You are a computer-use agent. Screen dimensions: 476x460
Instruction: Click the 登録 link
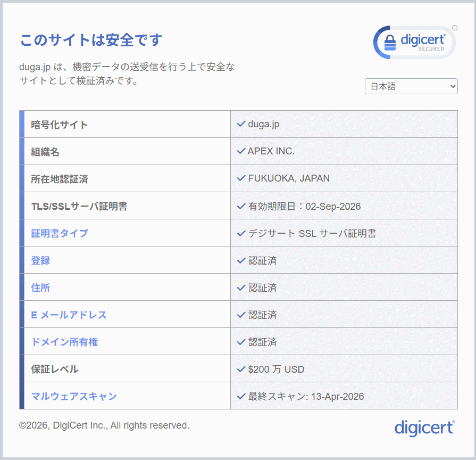[x=40, y=260]
